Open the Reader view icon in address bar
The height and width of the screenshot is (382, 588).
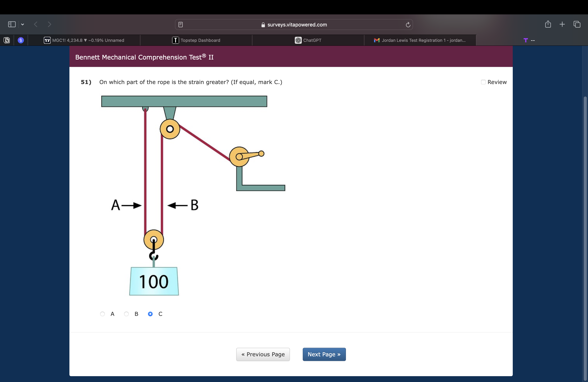point(181,25)
